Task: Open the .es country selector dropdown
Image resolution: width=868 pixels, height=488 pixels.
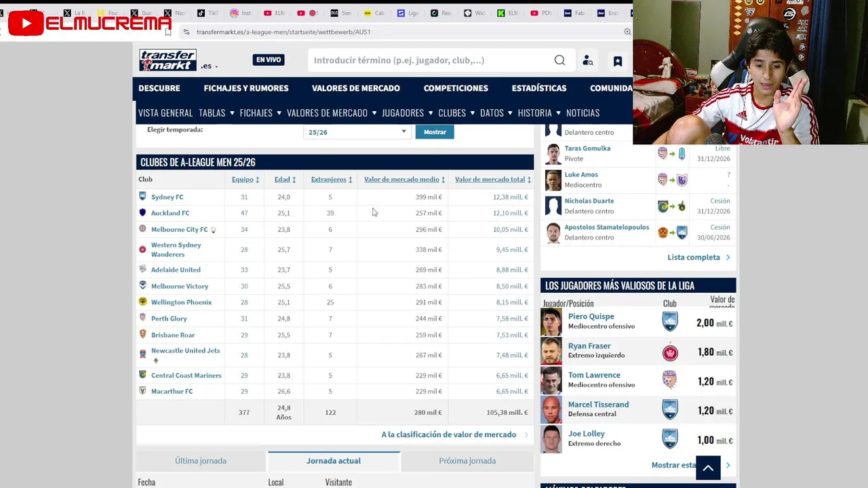Action: click(209, 66)
